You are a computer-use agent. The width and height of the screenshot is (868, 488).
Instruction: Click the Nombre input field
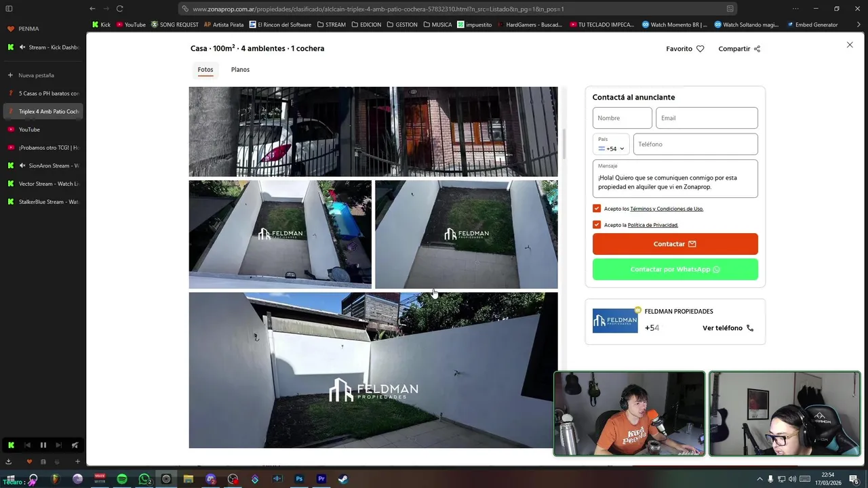coord(623,118)
